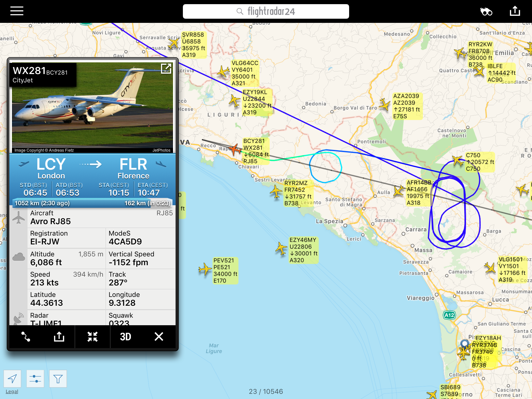Open the binoculars AR view icon
532x399 pixels.
(486, 12)
